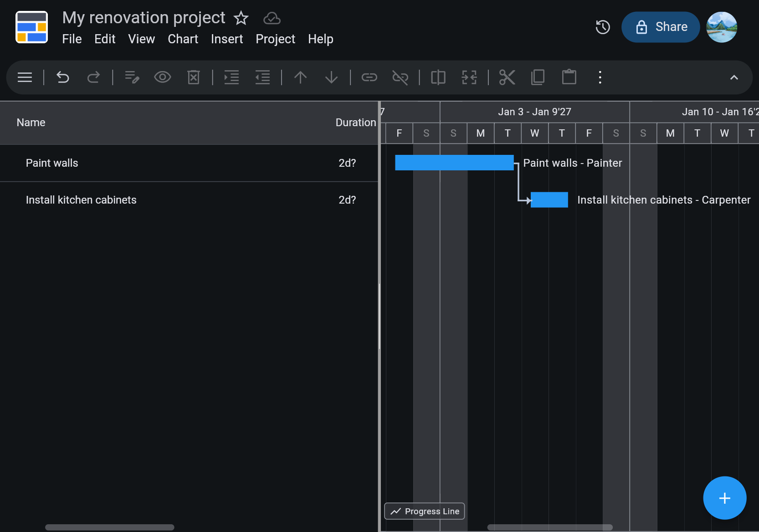
Task: Toggle the Progress Line button
Action: coord(425,511)
